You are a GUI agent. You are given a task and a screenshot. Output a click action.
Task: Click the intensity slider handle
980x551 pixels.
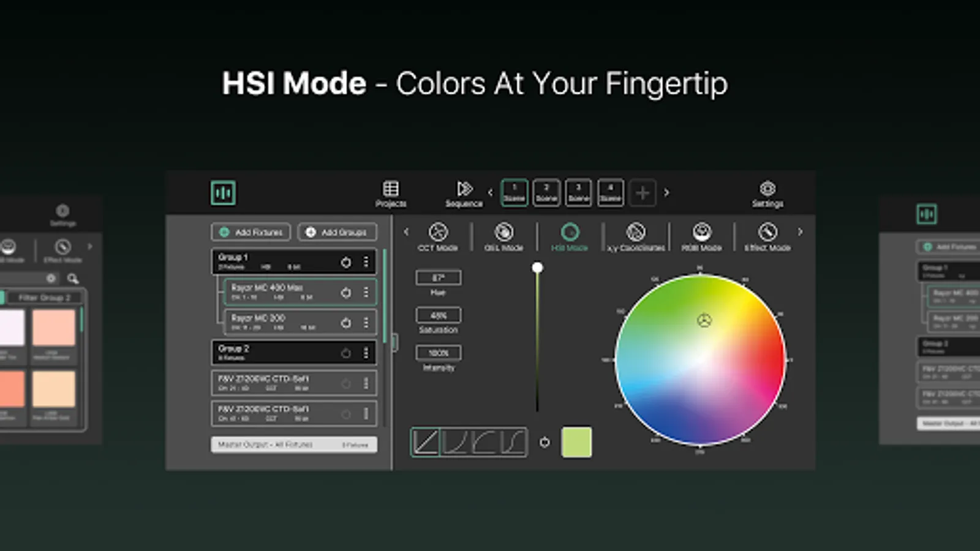tap(537, 268)
